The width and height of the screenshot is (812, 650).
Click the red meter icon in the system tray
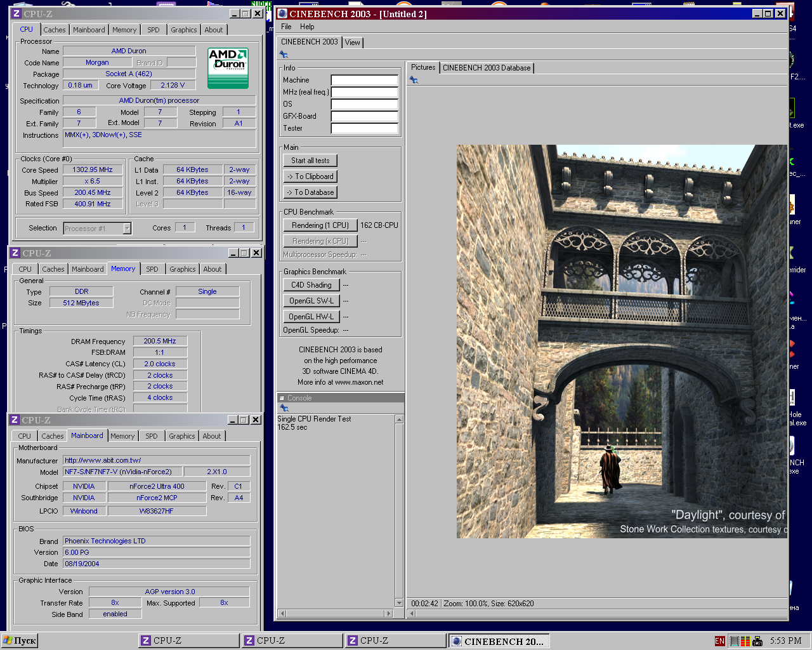pyautogui.click(x=747, y=641)
